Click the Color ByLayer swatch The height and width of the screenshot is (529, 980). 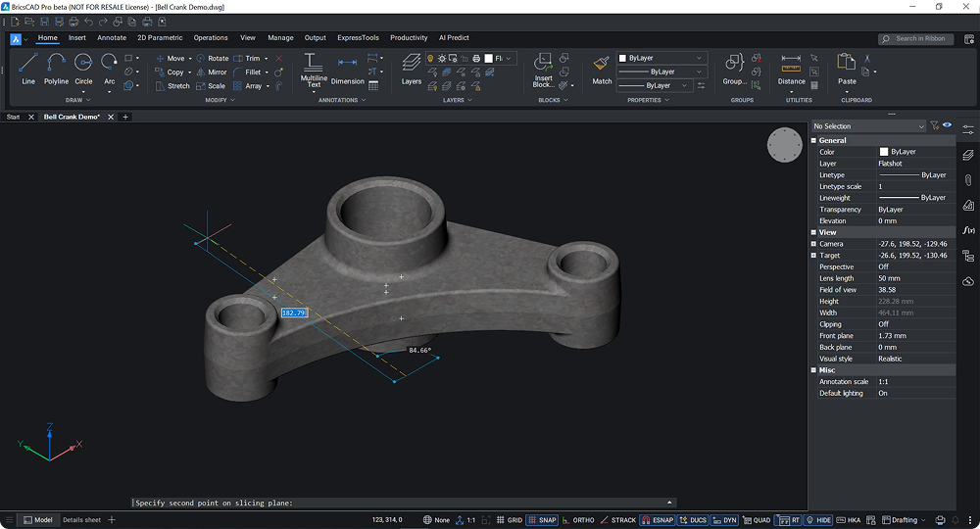pyautogui.click(x=884, y=152)
